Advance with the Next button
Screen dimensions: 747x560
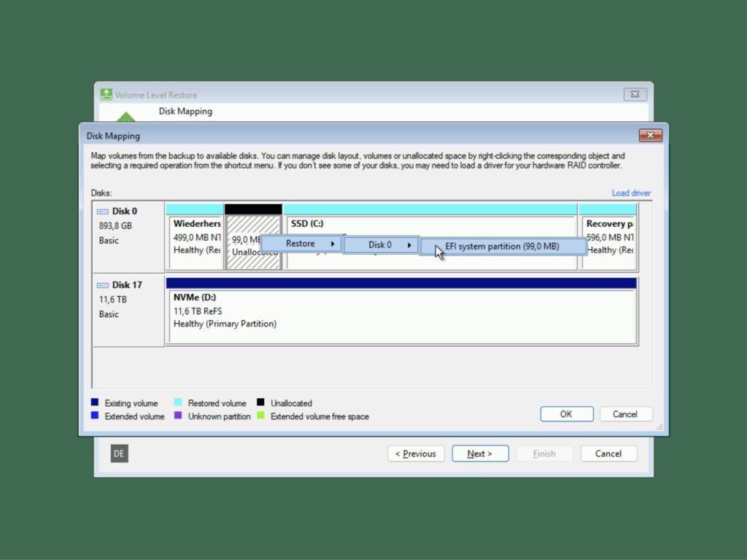point(480,453)
